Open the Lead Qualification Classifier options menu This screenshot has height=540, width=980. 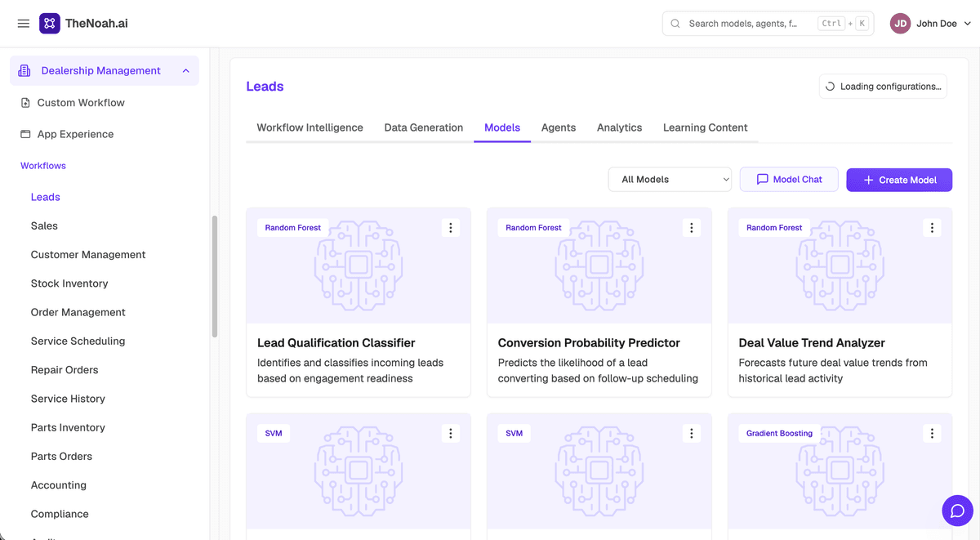click(x=451, y=228)
